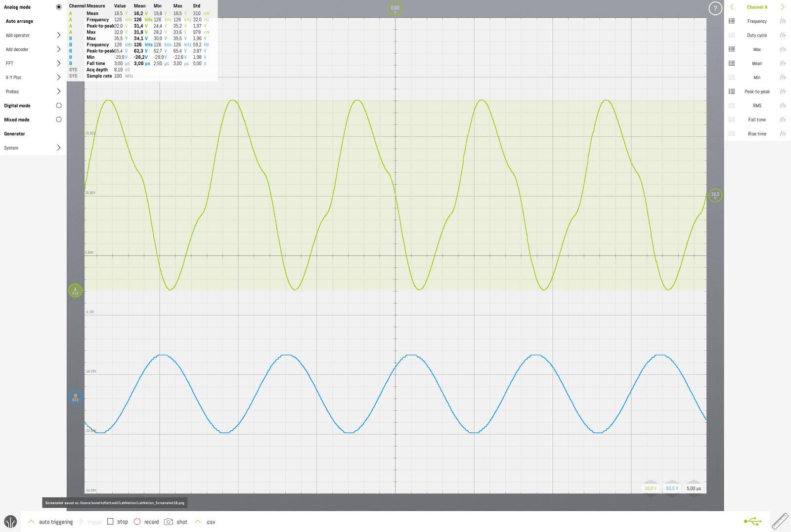Show RMS graph waveform icon
This screenshot has width=791, height=532.
tap(783, 106)
